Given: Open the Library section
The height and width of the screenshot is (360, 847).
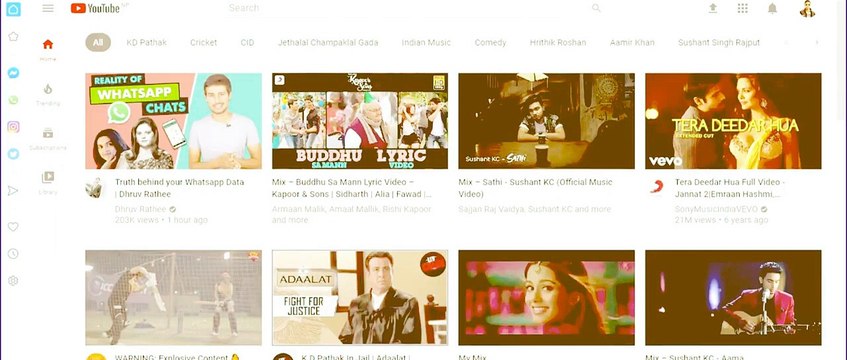Looking at the screenshot, I should coord(48,183).
